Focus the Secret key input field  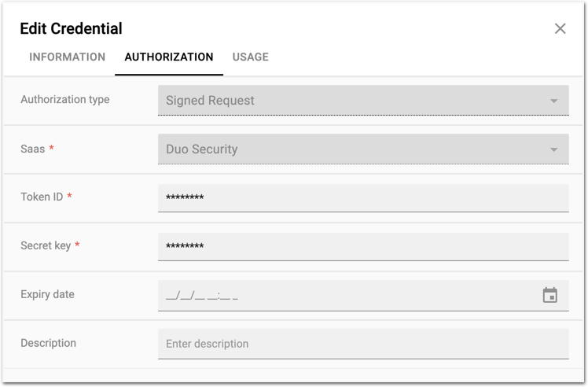(362, 247)
